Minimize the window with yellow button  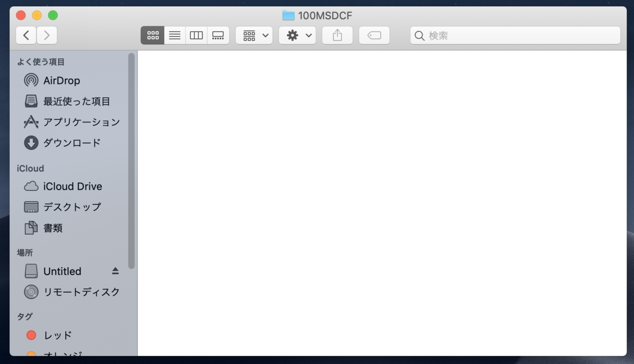(37, 15)
